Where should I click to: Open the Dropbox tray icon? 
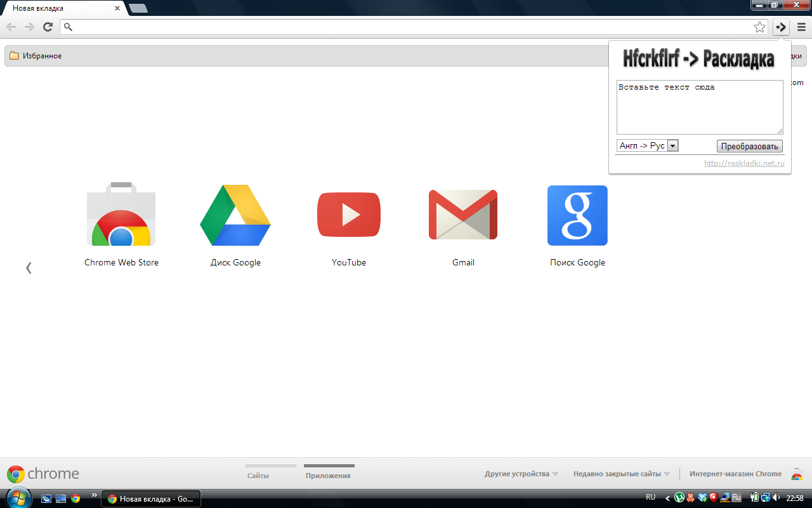pos(702,497)
